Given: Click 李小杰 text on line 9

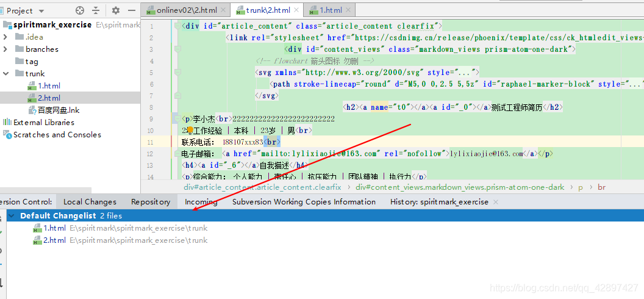Looking at the screenshot, I should coord(204,119).
